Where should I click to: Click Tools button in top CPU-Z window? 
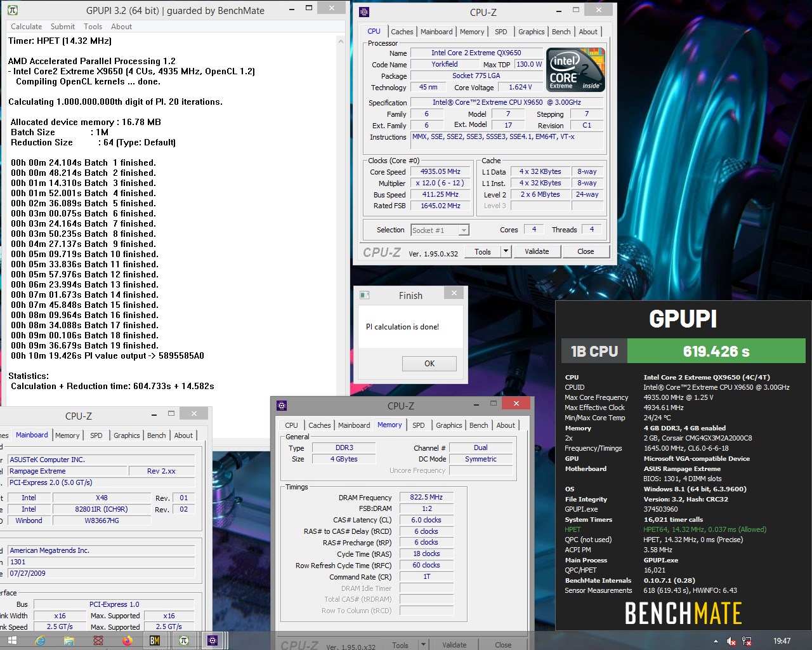[x=483, y=251]
